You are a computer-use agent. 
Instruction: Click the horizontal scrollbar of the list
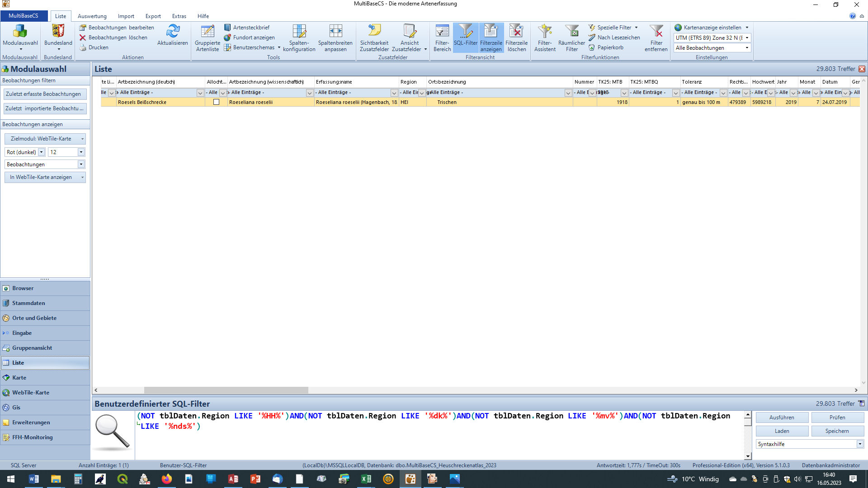[x=226, y=390]
